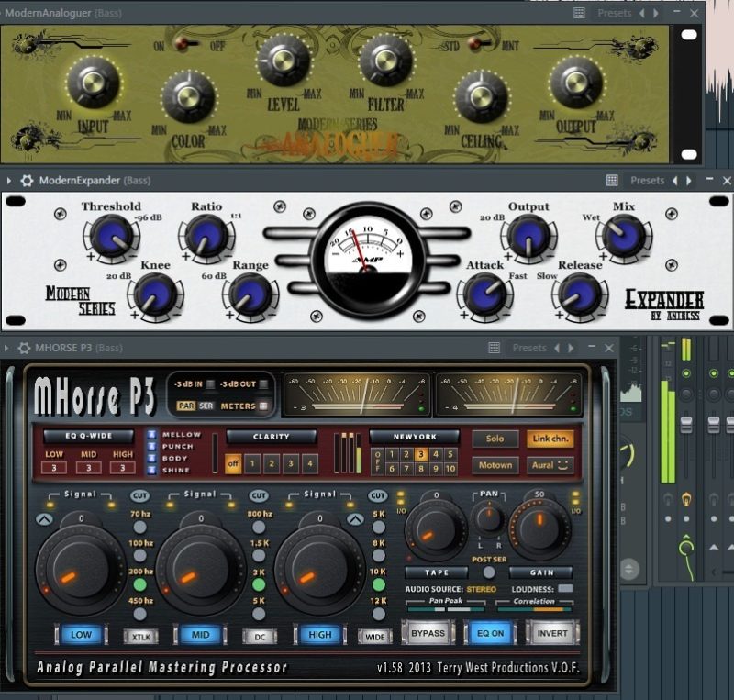734x700 pixels.
Task: Click the Analoguer LEVEL knob
Action: (284, 60)
